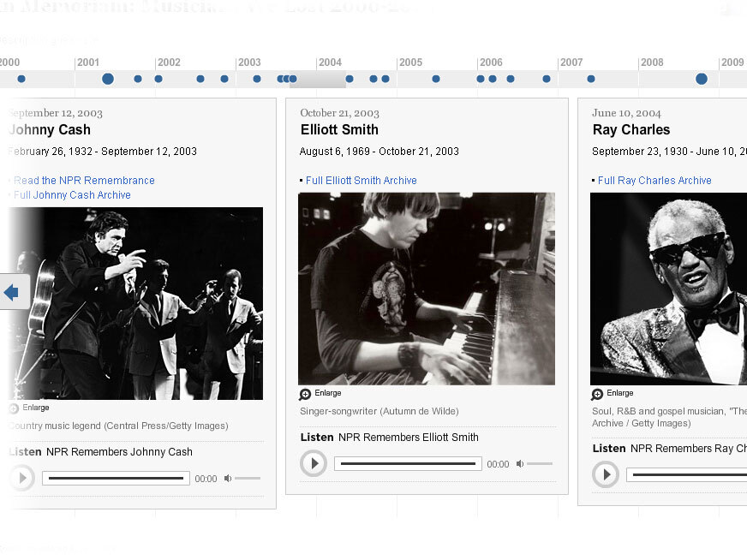Click the Enlarge icon under the Johnny Cash photo
Viewport: 747px width, 560px height.
[x=12, y=408]
